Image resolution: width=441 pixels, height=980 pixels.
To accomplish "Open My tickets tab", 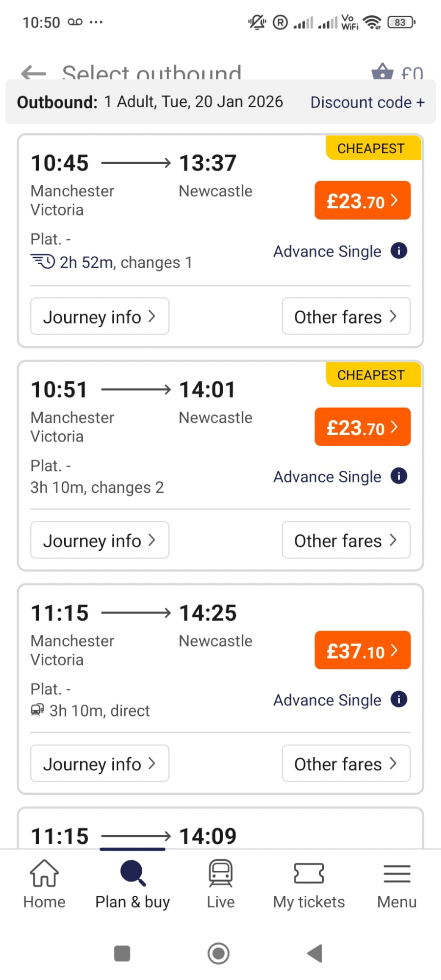I will [x=309, y=884].
